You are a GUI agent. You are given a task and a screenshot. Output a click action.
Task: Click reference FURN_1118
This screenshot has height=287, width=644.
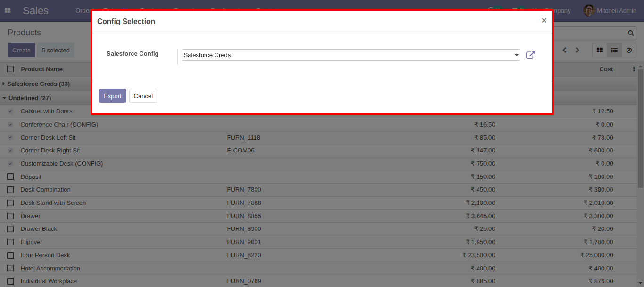[244, 138]
